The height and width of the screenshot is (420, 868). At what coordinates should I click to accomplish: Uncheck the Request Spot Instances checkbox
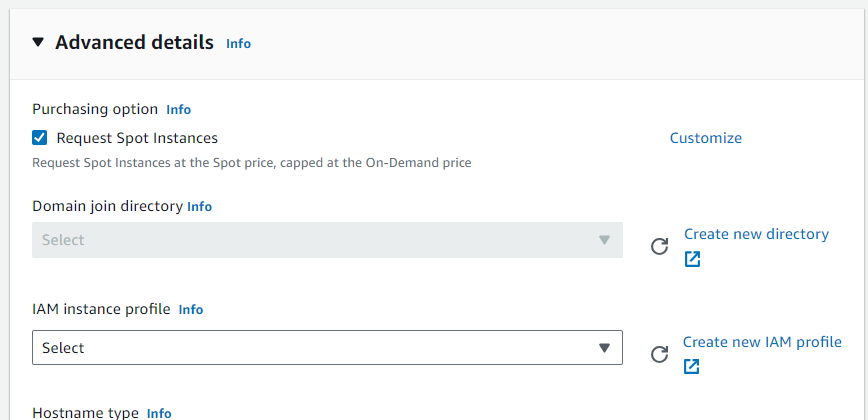click(39, 138)
